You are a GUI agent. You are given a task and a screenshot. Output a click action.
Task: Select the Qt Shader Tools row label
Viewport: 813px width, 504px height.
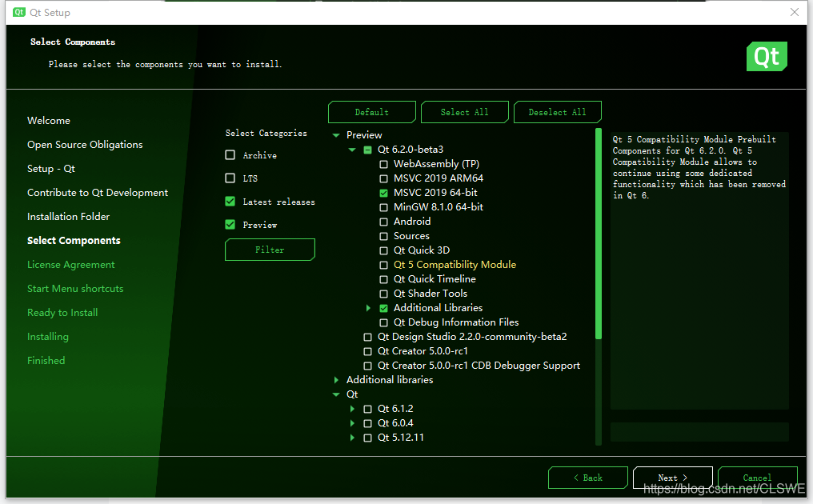(431, 294)
